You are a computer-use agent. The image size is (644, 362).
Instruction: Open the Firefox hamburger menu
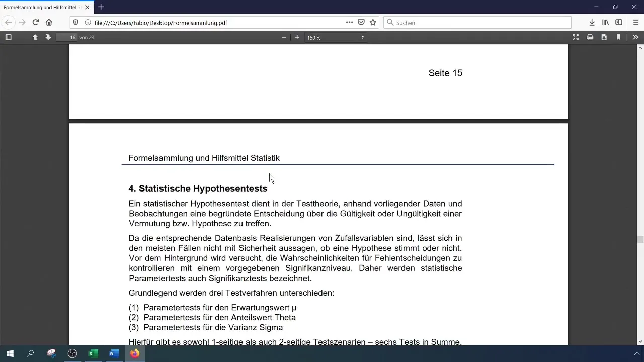click(x=636, y=22)
